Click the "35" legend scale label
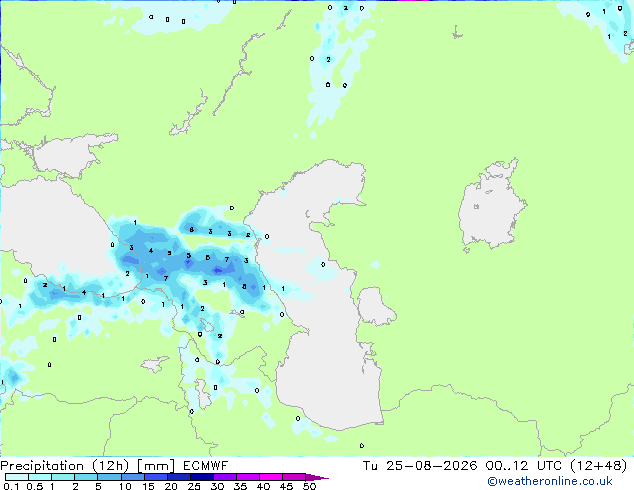The width and height of the screenshot is (634, 490). pos(240,486)
